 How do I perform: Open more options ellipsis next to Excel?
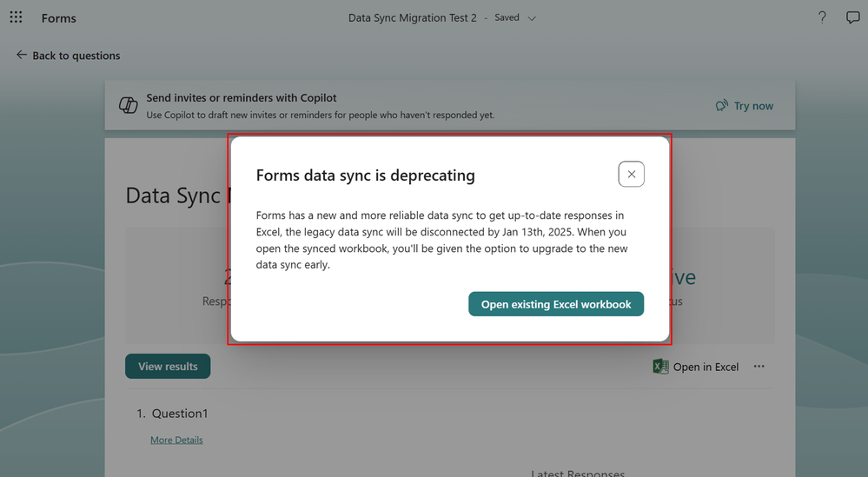point(759,367)
